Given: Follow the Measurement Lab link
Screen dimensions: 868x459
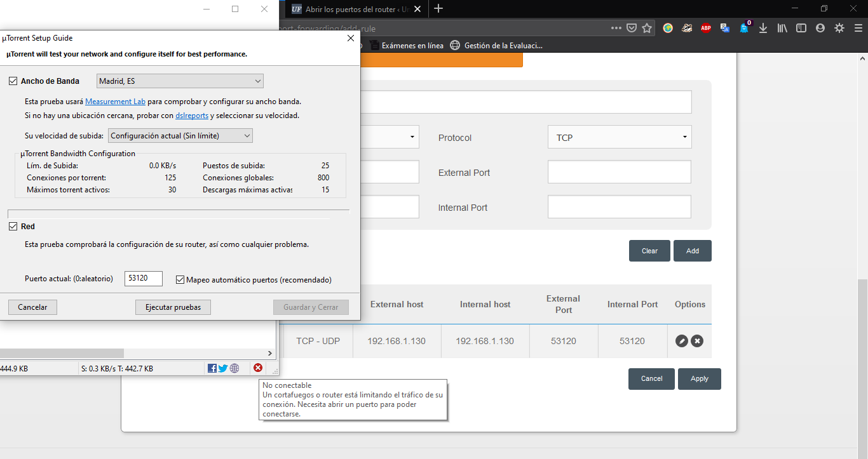Looking at the screenshot, I should (115, 102).
